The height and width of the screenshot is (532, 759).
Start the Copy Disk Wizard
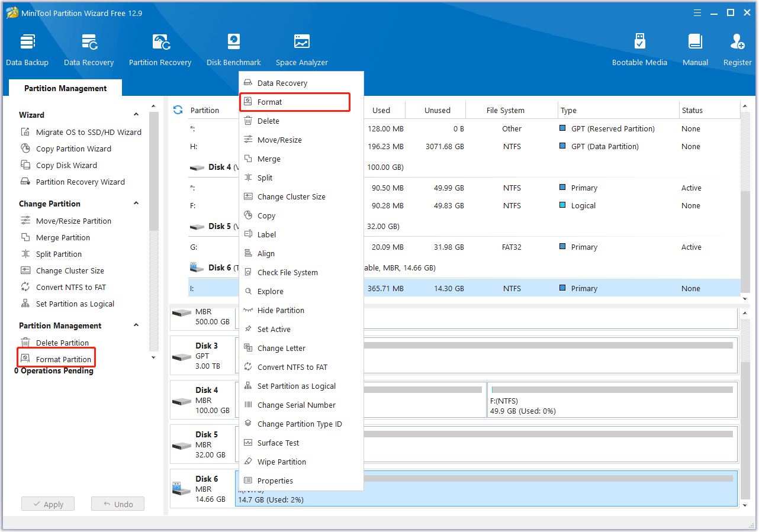click(x=59, y=165)
